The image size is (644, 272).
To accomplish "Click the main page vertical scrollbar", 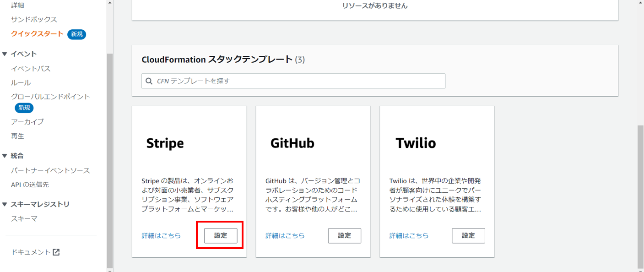I will 640,197.
